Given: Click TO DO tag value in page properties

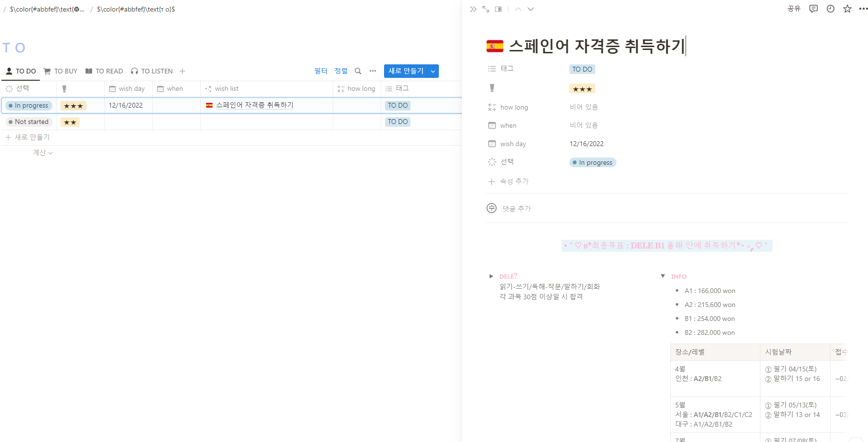Looking at the screenshot, I should point(582,69).
